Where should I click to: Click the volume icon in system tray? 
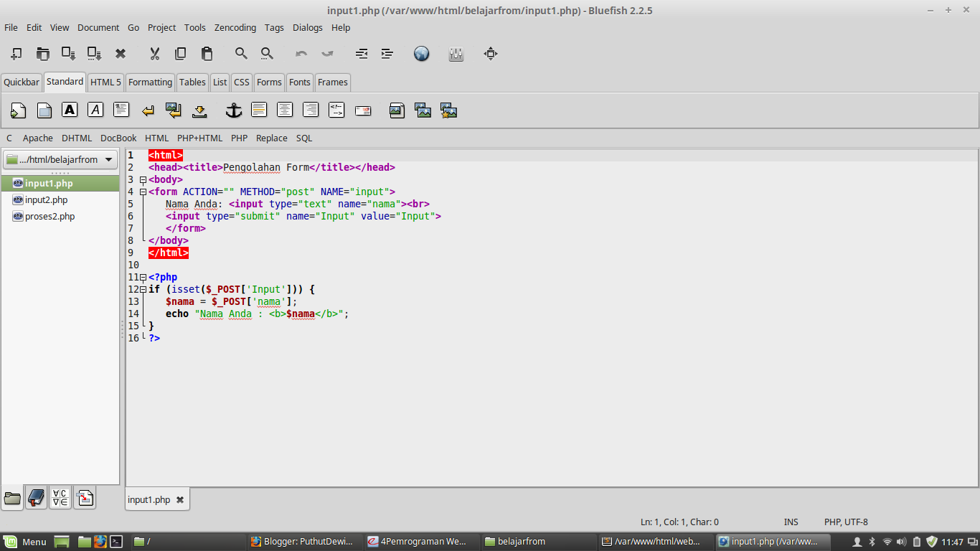pos(902,542)
